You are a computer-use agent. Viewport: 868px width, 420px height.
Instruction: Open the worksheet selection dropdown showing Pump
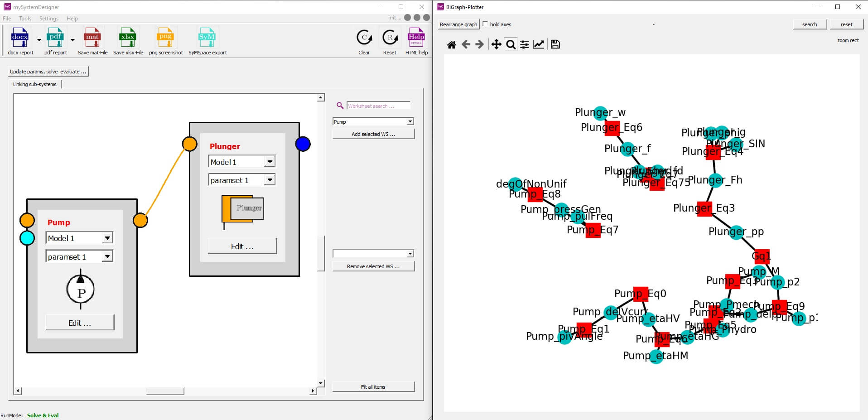(410, 121)
